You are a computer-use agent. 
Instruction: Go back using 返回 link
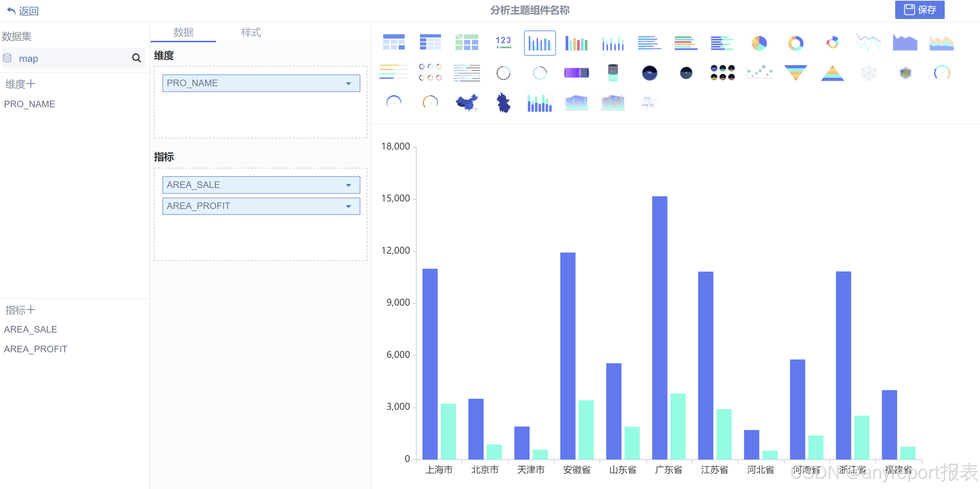23,11
